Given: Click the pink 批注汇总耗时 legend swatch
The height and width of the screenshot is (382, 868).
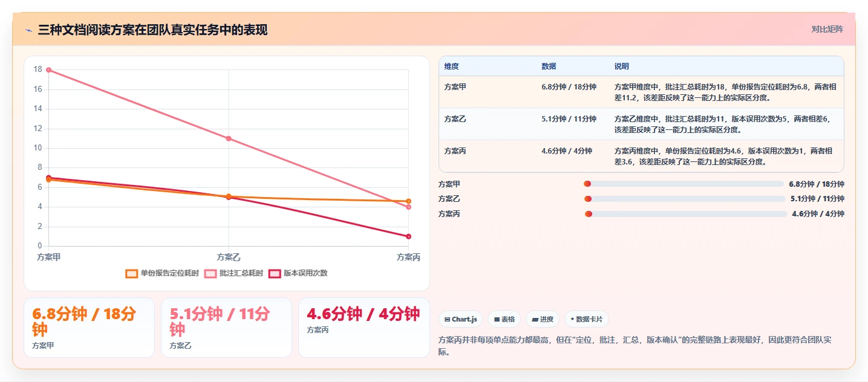Looking at the screenshot, I should tap(210, 273).
